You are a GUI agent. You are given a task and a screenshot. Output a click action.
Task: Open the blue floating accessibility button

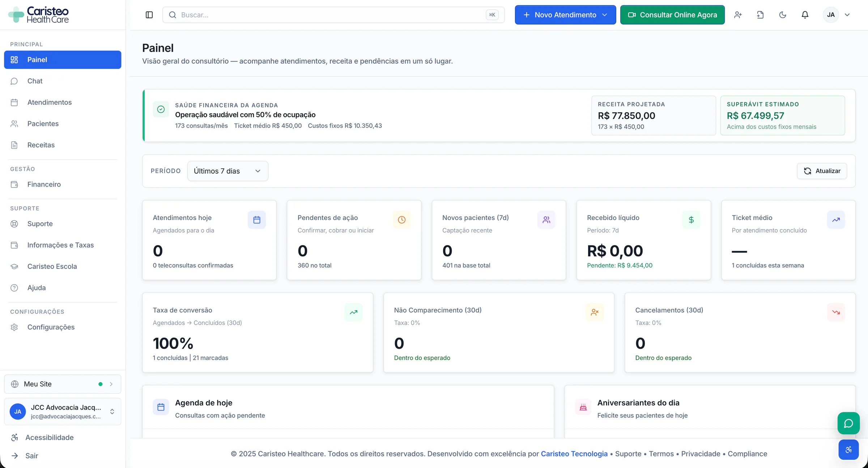point(849,450)
